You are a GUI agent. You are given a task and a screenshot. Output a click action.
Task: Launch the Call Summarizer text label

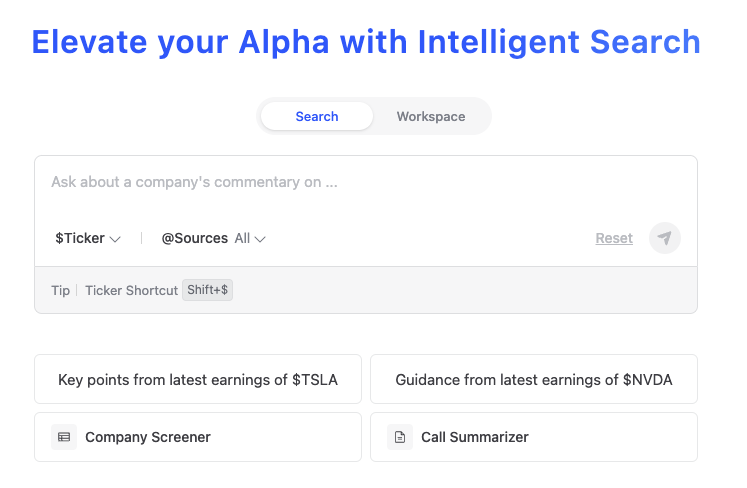[475, 437]
